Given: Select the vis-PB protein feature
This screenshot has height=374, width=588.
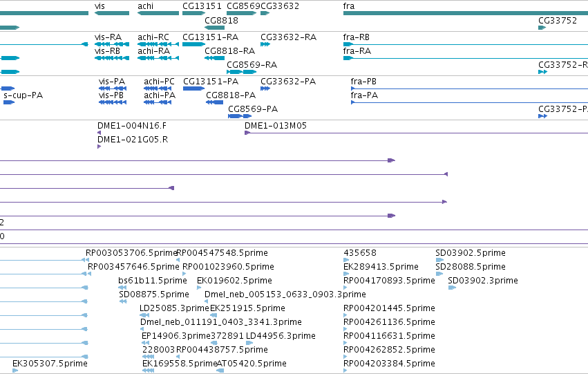Looking at the screenshot, I should pos(113,102).
